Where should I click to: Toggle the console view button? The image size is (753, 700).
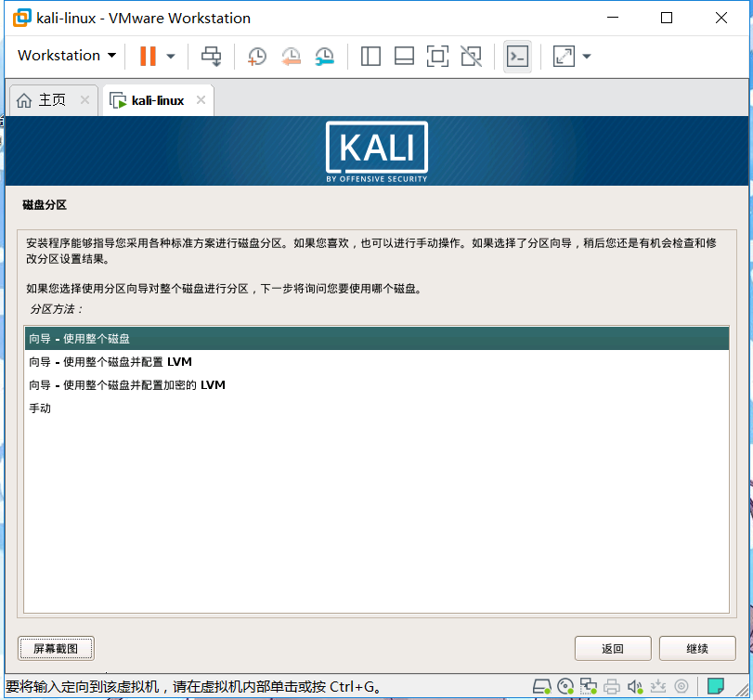point(517,57)
